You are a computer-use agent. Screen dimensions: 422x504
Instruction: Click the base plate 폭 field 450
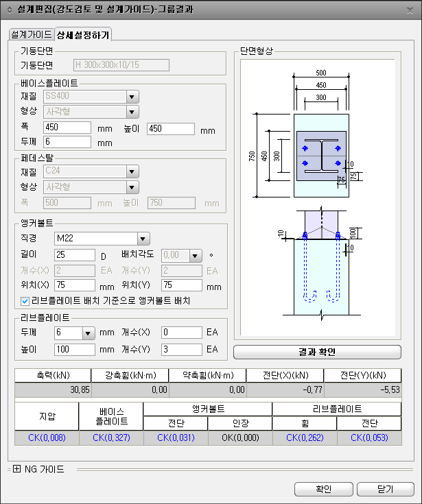[x=67, y=128]
